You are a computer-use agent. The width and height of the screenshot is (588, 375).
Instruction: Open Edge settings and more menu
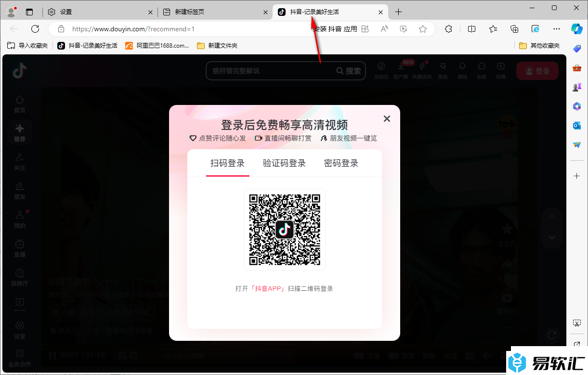click(x=557, y=29)
